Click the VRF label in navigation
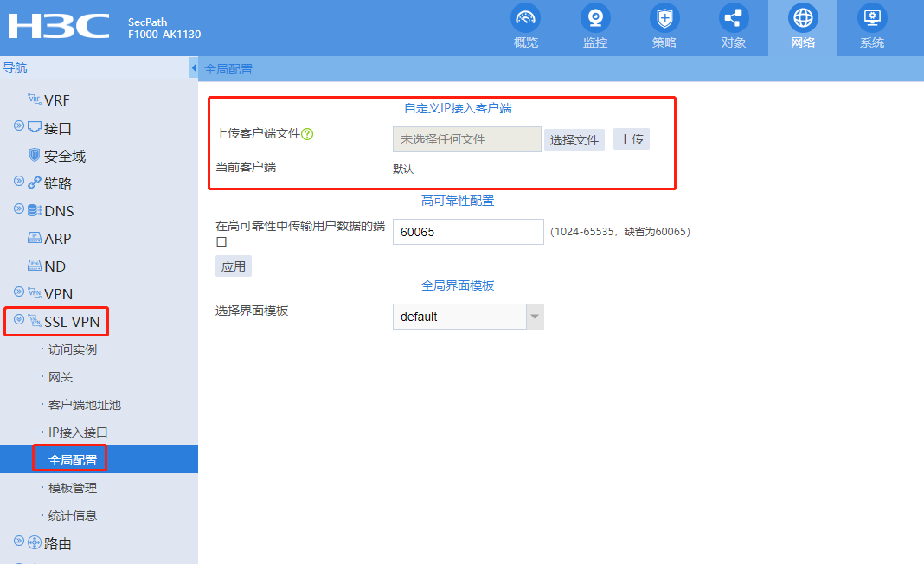924x564 pixels. click(57, 100)
